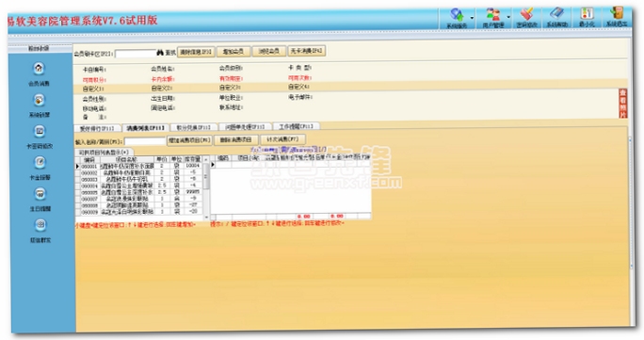Click the item list vertical scrollbar thumb
This screenshot has width=644, height=340.
(206, 175)
